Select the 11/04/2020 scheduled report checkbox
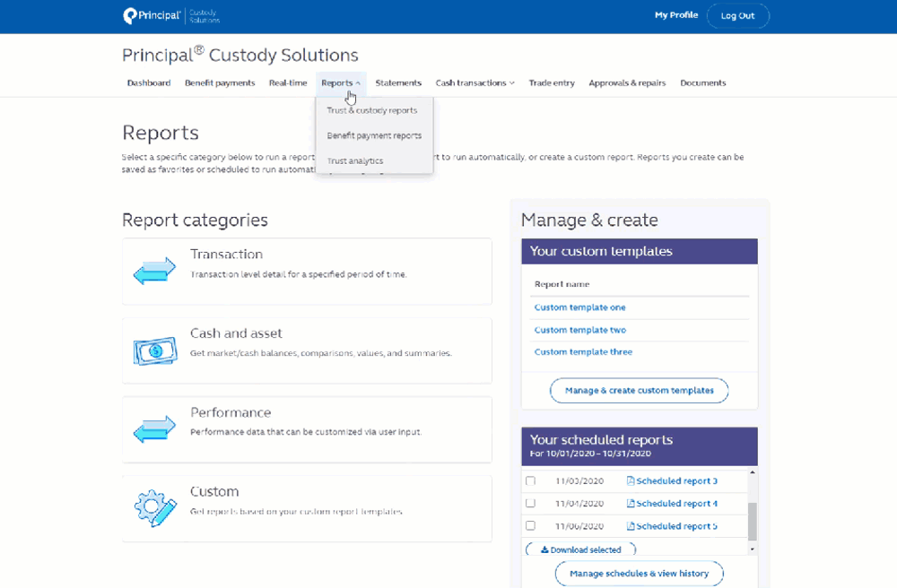The width and height of the screenshot is (897, 588). (529, 503)
